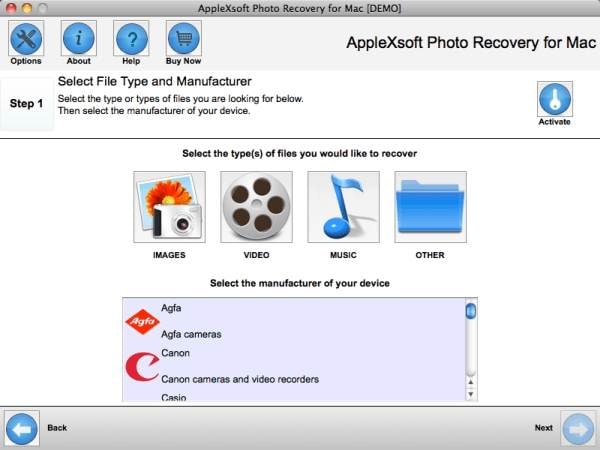This screenshot has width=600, height=450.
Task: Click the VIDEO label
Action: click(256, 255)
